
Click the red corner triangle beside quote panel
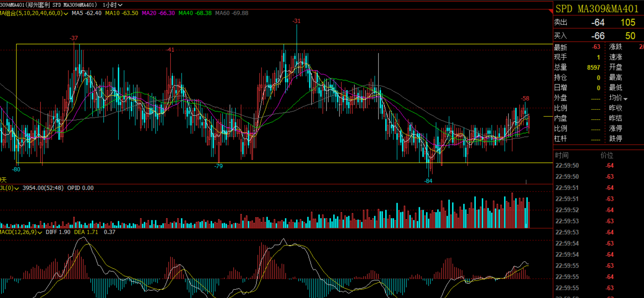pos(550,12)
